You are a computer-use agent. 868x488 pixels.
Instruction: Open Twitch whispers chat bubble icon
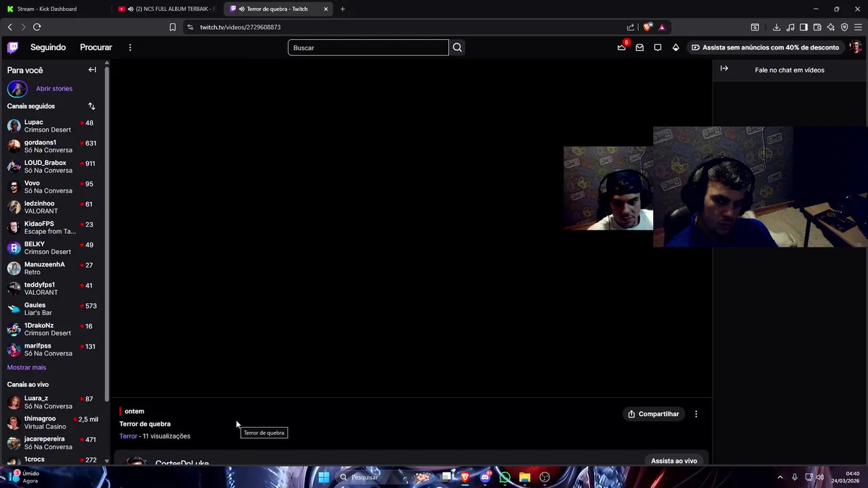658,47
